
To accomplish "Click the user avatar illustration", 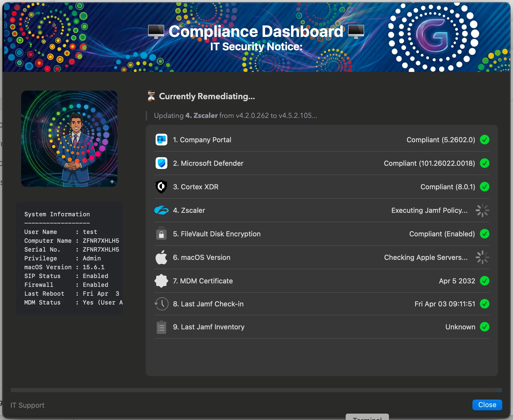I will pyautogui.click(x=69, y=139).
